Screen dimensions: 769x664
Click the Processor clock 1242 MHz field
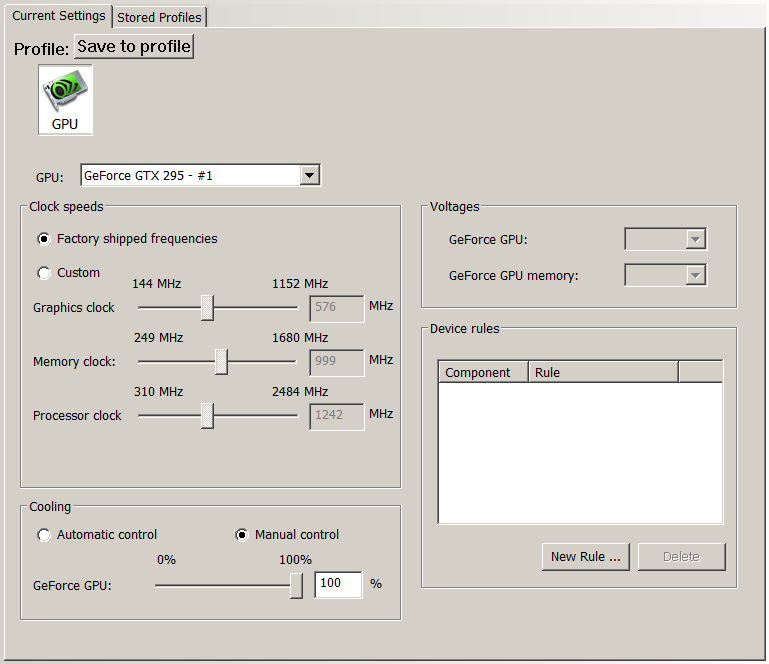337,416
